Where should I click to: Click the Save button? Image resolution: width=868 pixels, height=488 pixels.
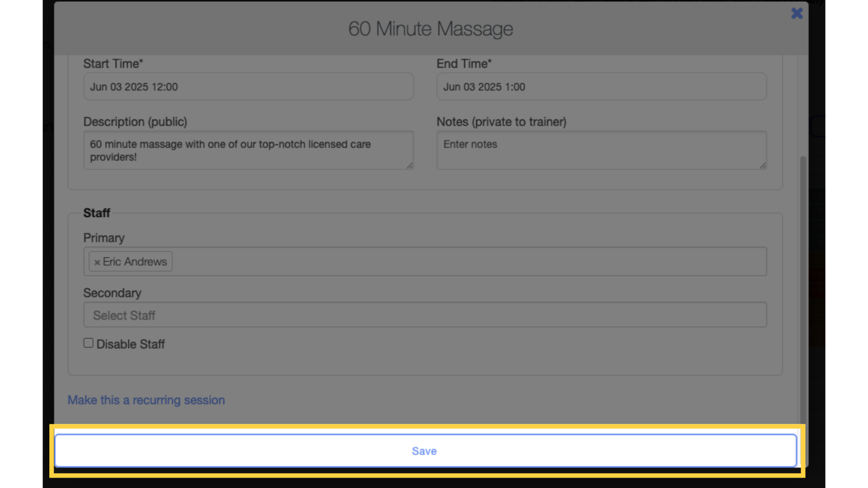(425, 451)
